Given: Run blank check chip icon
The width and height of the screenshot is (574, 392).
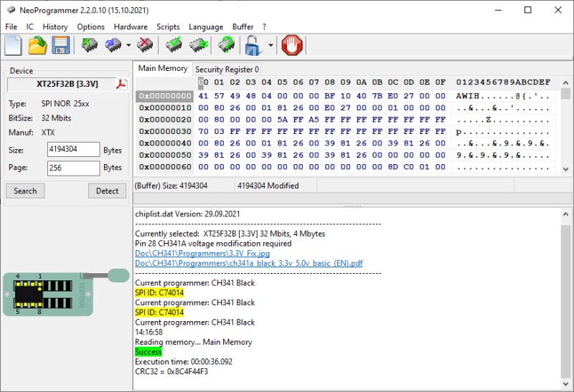Looking at the screenshot, I should [x=199, y=45].
